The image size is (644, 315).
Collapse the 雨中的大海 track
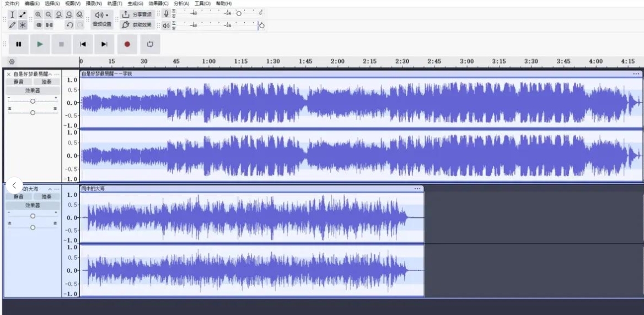click(x=50, y=189)
